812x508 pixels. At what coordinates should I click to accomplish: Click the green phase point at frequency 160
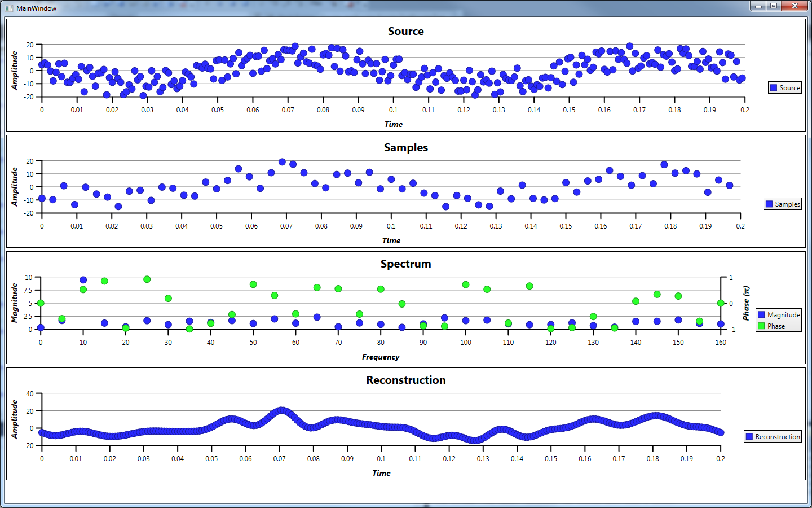point(721,303)
